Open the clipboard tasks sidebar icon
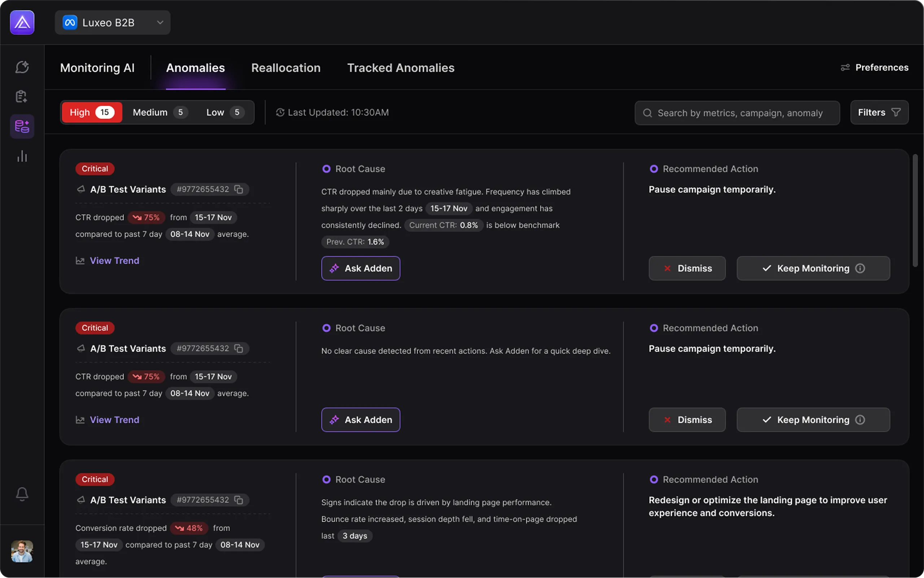 22,96
